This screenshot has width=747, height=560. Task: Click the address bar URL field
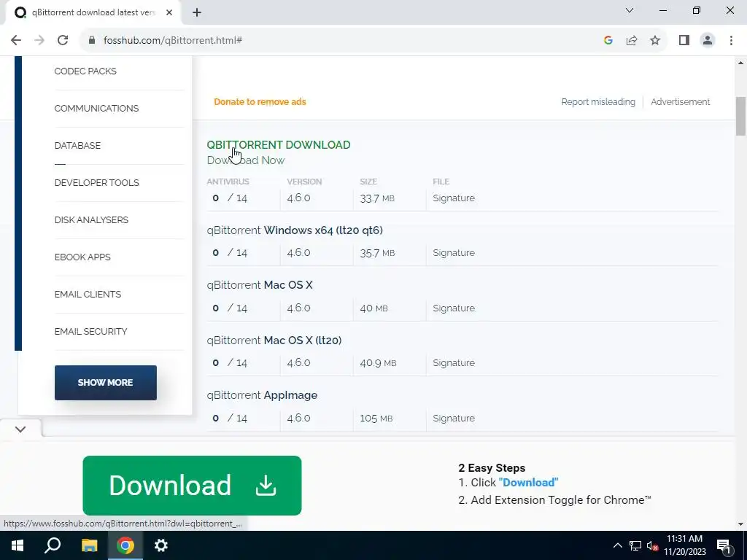click(x=343, y=41)
